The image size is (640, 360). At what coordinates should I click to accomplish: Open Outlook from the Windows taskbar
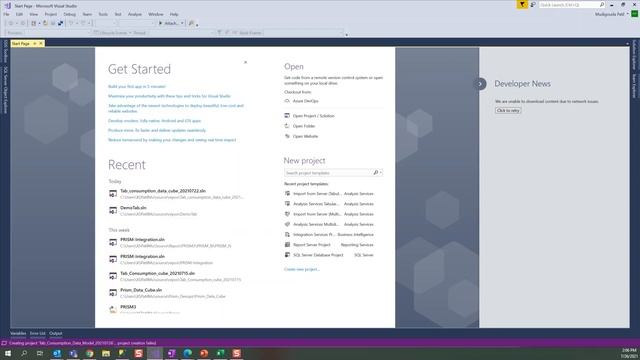57,353
